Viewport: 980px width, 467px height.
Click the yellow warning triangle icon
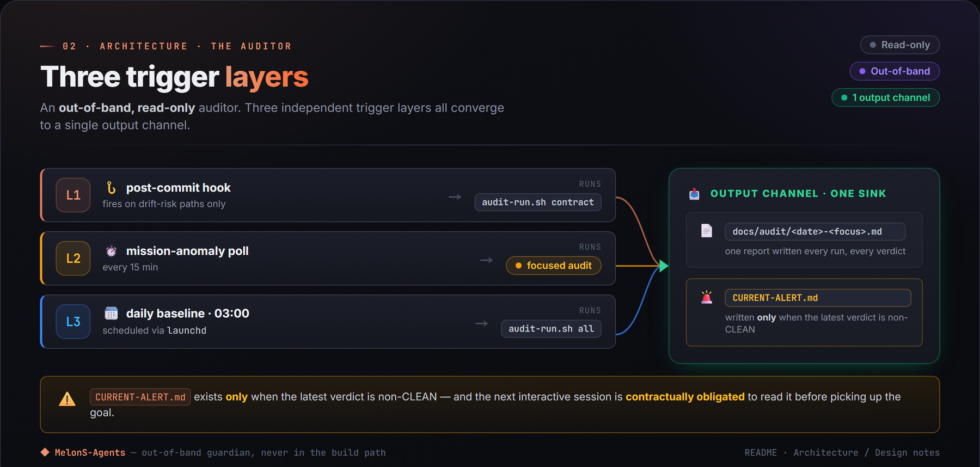[x=67, y=399]
